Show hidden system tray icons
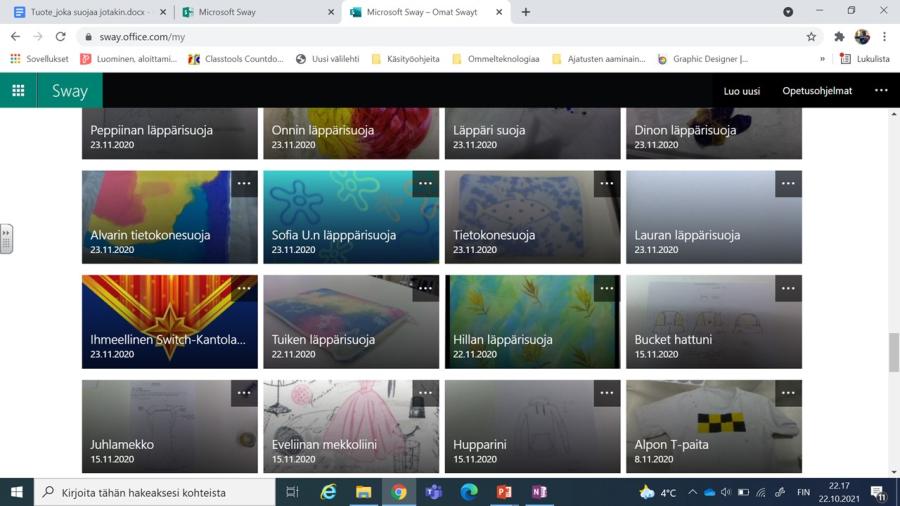900x506 pixels. point(692,492)
